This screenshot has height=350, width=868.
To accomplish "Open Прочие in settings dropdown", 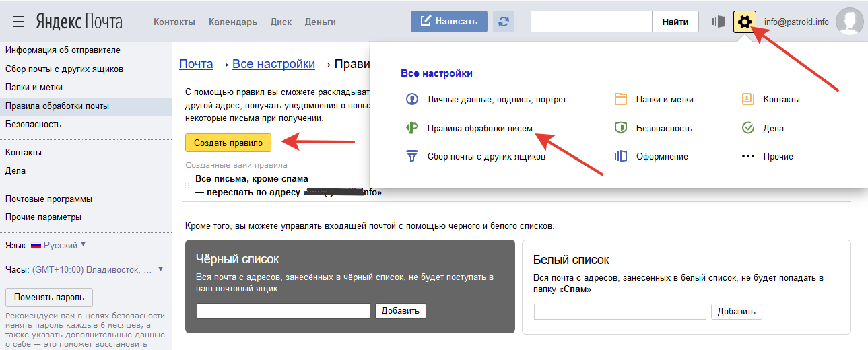I will pyautogui.click(x=778, y=157).
